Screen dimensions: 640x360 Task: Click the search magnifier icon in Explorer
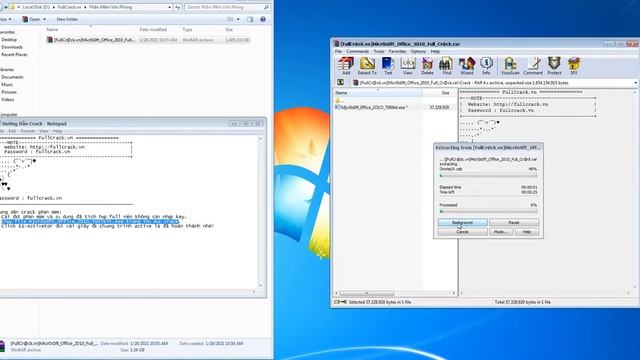[x=266, y=7]
